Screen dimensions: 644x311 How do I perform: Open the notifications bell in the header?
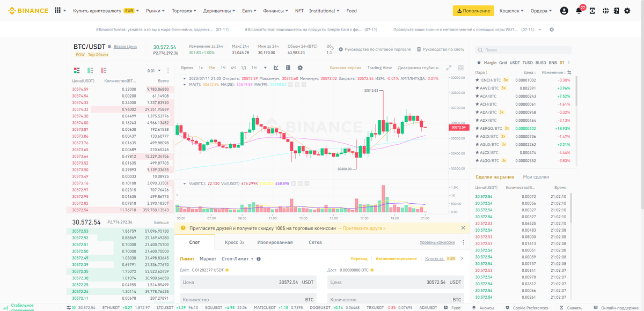point(579,11)
